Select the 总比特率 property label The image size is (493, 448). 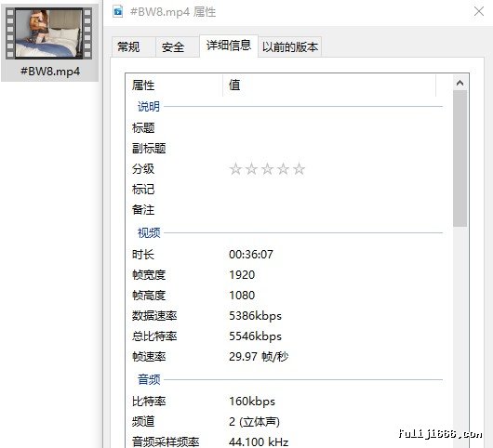point(154,336)
